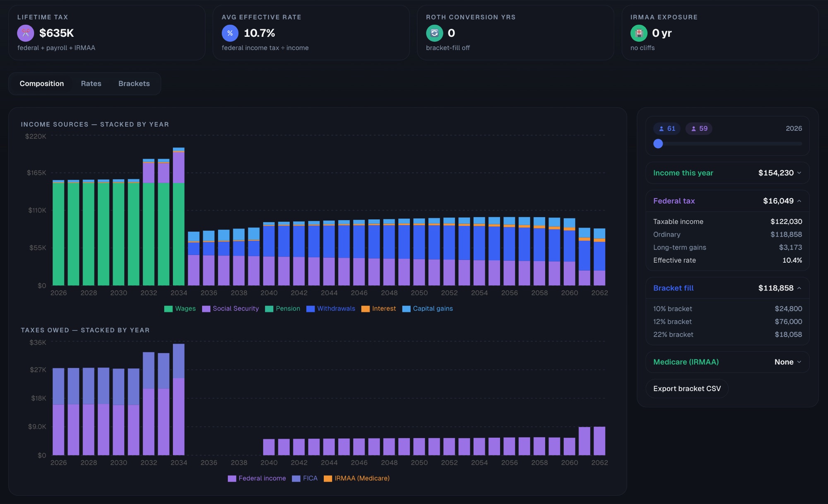Expand the Income this year section
The width and height of the screenshot is (828, 504).
(727, 173)
